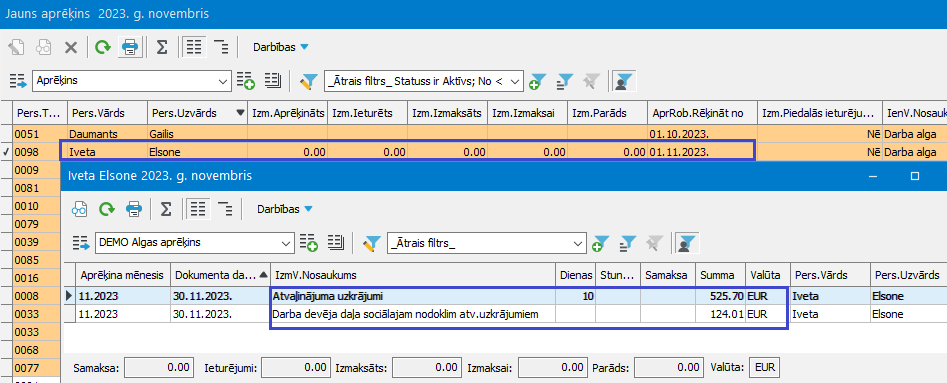Screen dimensions: 947x383
Task: Open the DEMO Algas aprēķins dropdown
Action: click(x=287, y=243)
